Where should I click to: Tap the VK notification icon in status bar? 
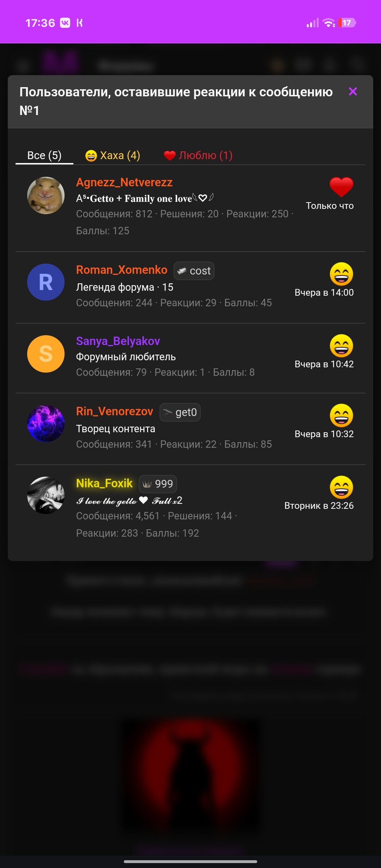[x=65, y=23]
